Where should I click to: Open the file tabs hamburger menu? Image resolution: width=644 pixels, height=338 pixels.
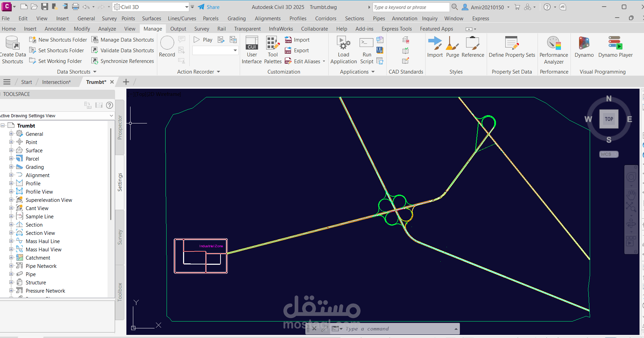pyautogui.click(x=7, y=82)
